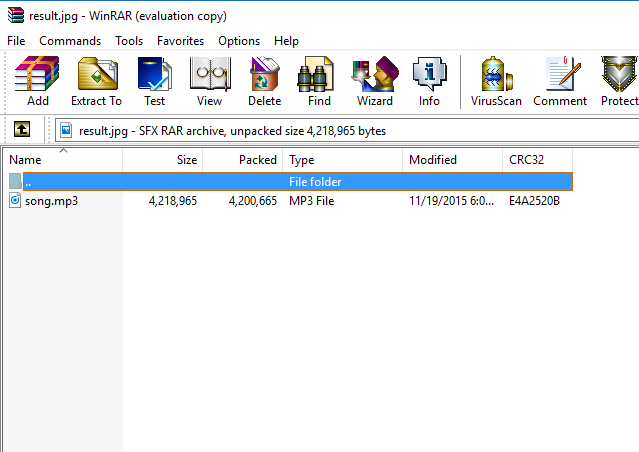The image size is (639, 452).
Task: Click the song.mp3 file icon
Action: coord(15,201)
